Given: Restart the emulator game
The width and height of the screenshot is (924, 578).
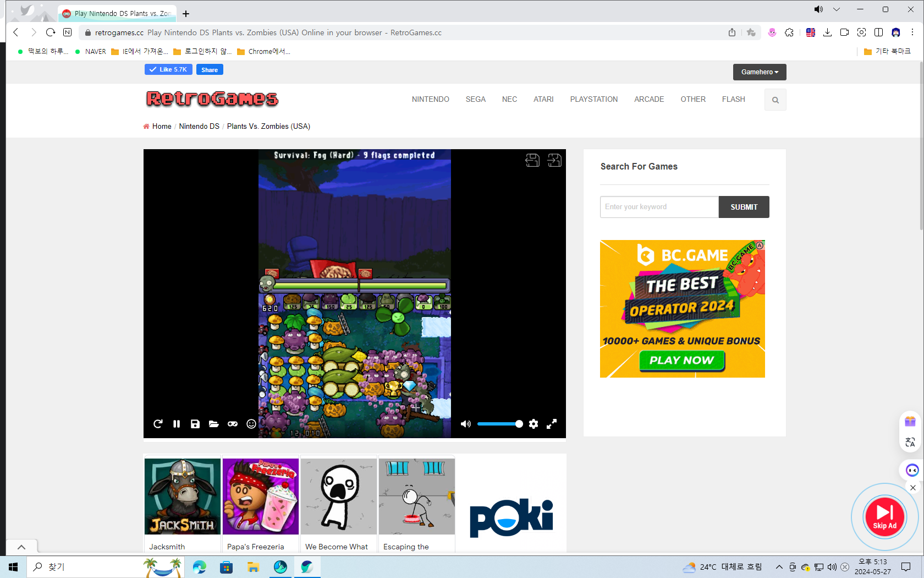Looking at the screenshot, I should tap(158, 424).
